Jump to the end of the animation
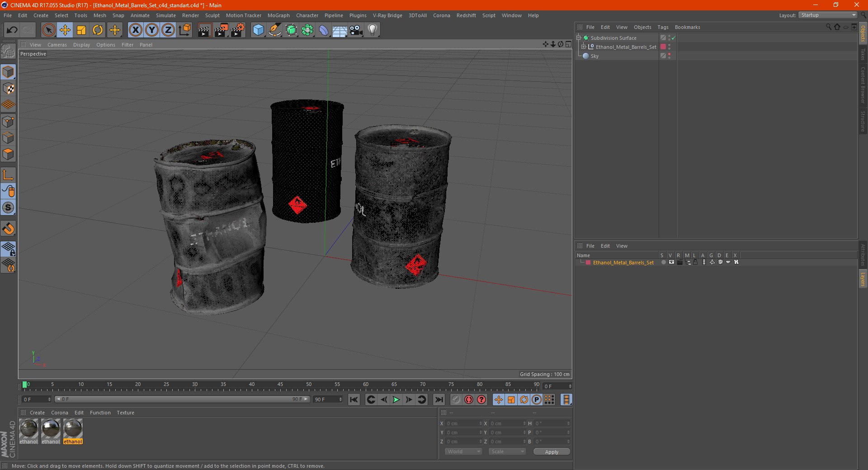The height and width of the screenshot is (470, 868). [439, 399]
